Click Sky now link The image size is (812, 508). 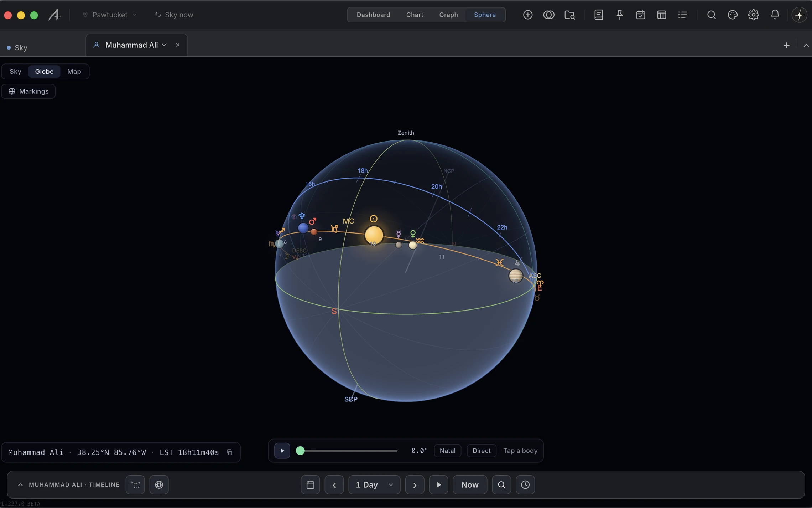point(174,15)
